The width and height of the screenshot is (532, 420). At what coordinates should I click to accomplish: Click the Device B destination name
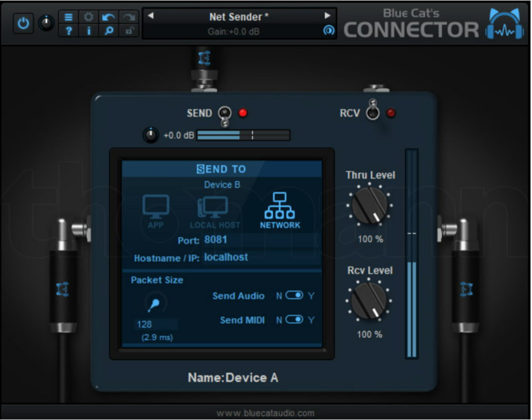(222, 185)
